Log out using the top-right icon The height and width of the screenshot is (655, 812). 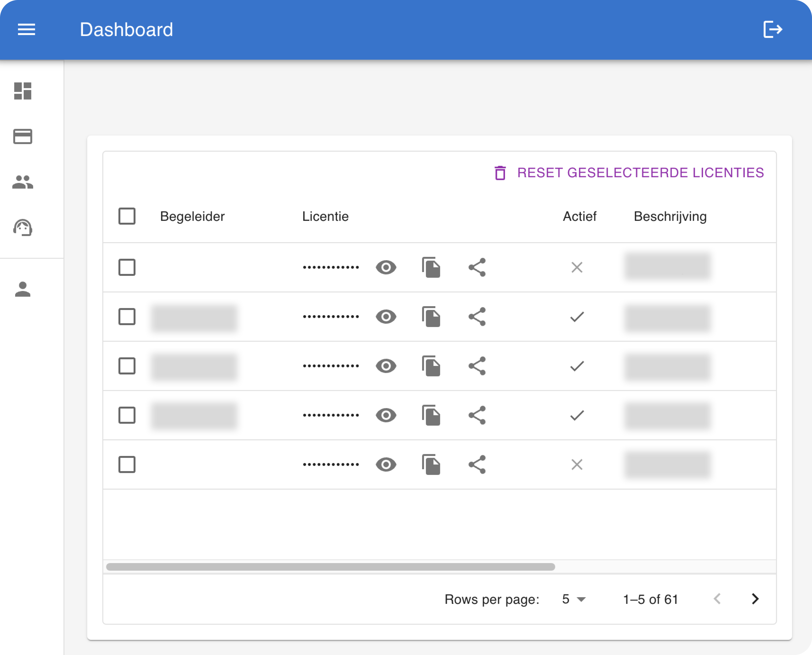pyautogui.click(x=772, y=30)
